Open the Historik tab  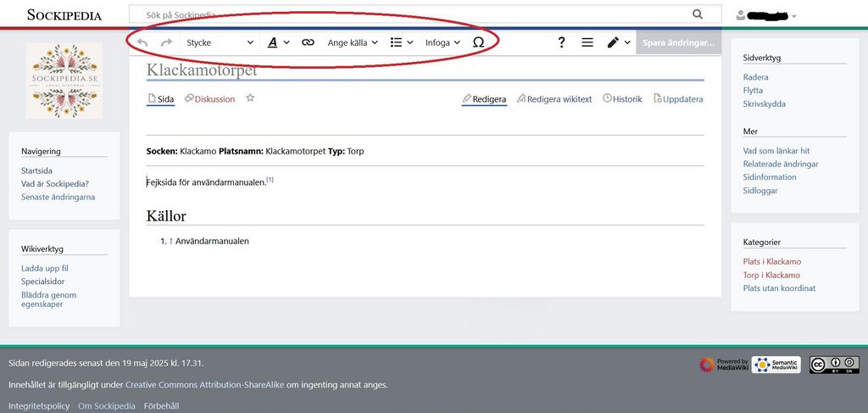pos(622,99)
